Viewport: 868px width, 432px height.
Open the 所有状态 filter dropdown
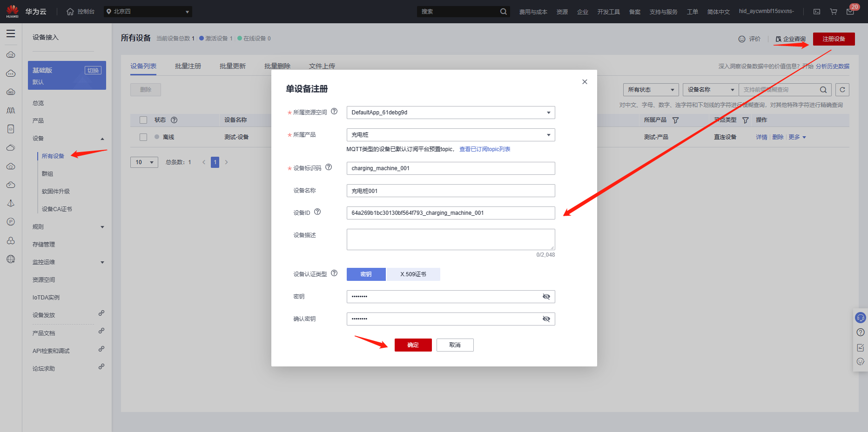pyautogui.click(x=651, y=90)
